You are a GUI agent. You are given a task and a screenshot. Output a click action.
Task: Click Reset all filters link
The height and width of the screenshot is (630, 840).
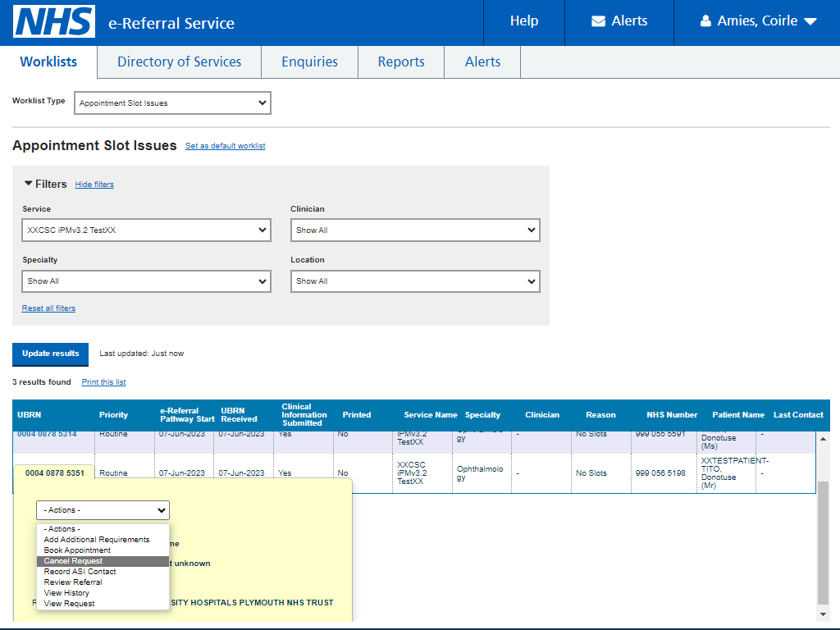tap(48, 308)
